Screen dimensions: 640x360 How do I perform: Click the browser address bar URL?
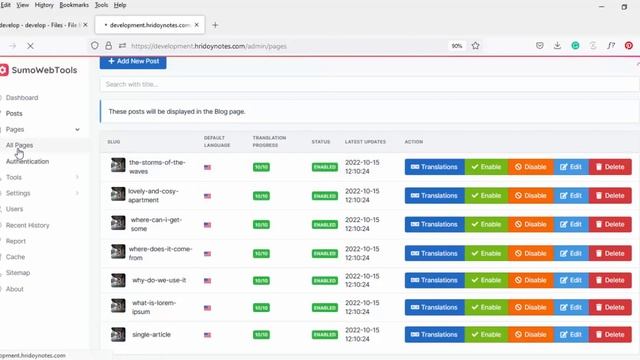point(209,46)
